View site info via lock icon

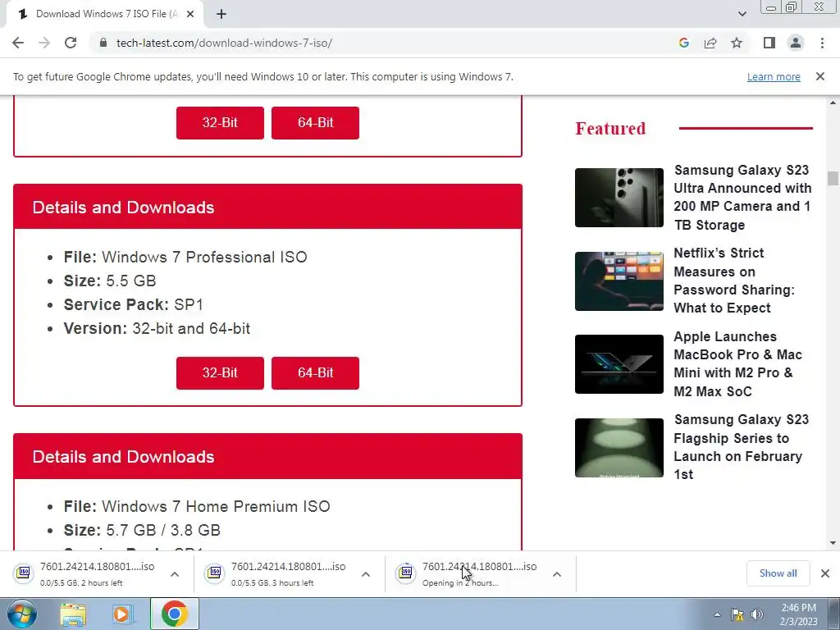[103, 43]
